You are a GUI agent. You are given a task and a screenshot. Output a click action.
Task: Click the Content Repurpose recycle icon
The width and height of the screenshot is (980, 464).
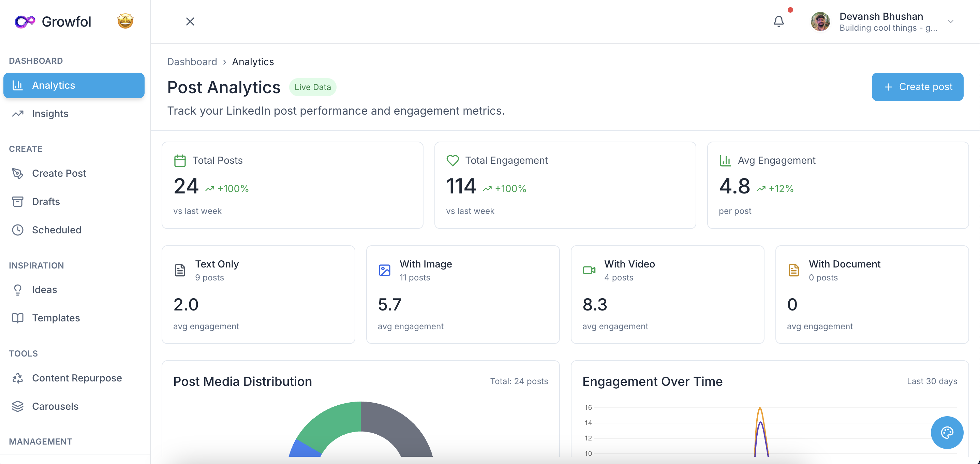click(17, 378)
